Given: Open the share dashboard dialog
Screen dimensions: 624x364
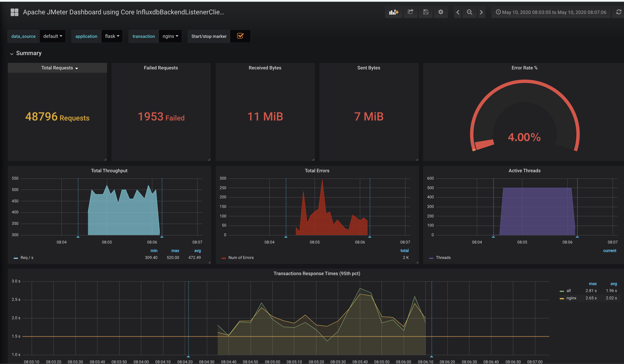Looking at the screenshot, I should pos(411,12).
